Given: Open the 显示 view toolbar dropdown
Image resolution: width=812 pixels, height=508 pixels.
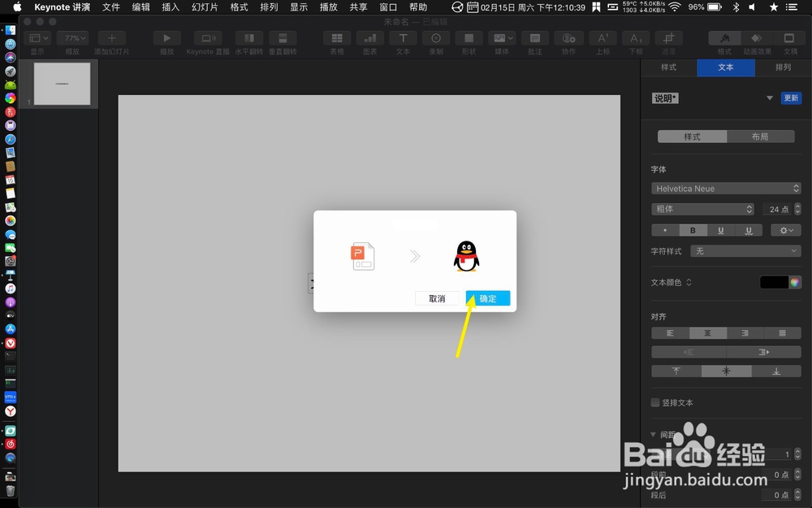Looking at the screenshot, I should click(x=38, y=38).
